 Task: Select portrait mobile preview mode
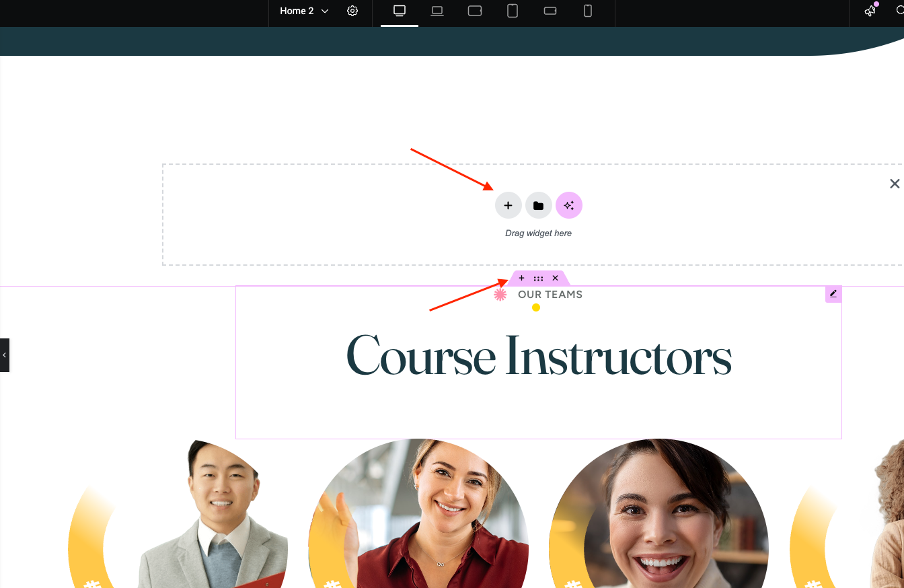588,11
